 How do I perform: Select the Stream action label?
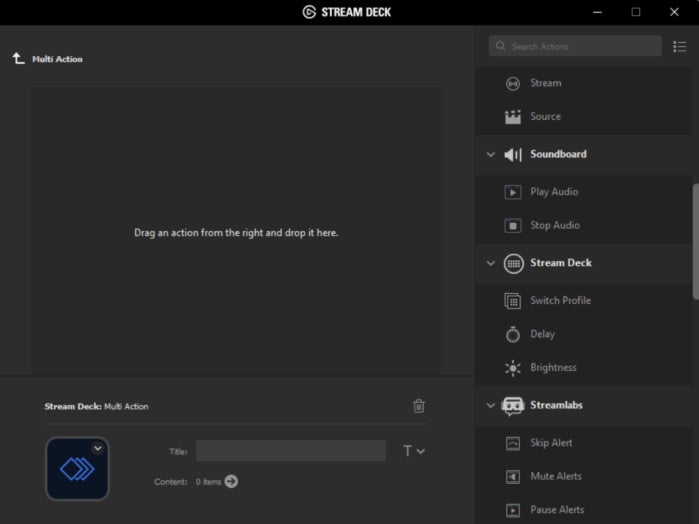coord(546,83)
